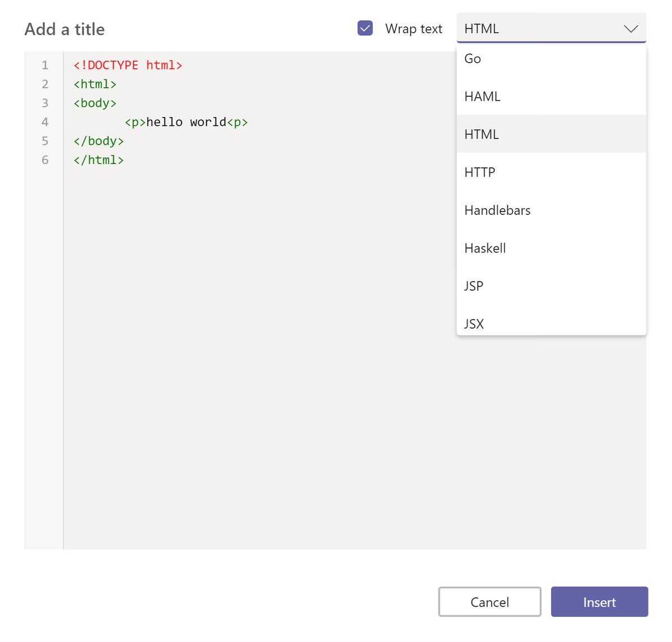Click the closing </body> tag line

tap(99, 141)
